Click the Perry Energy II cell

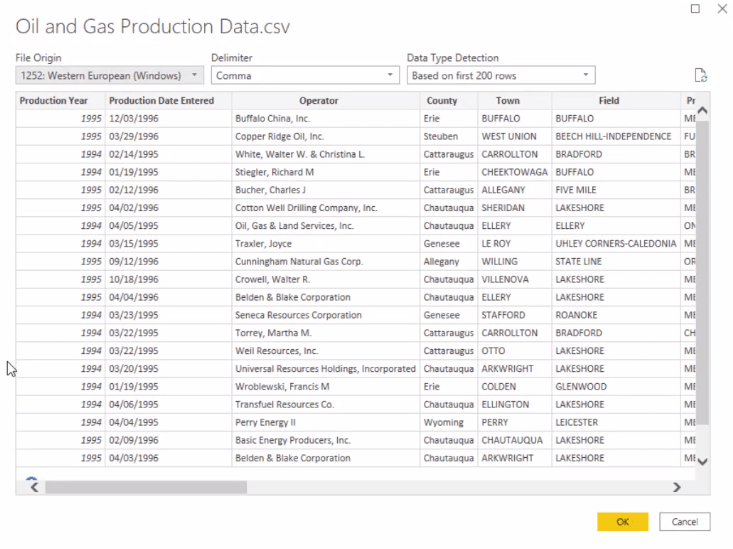pos(326,422)
